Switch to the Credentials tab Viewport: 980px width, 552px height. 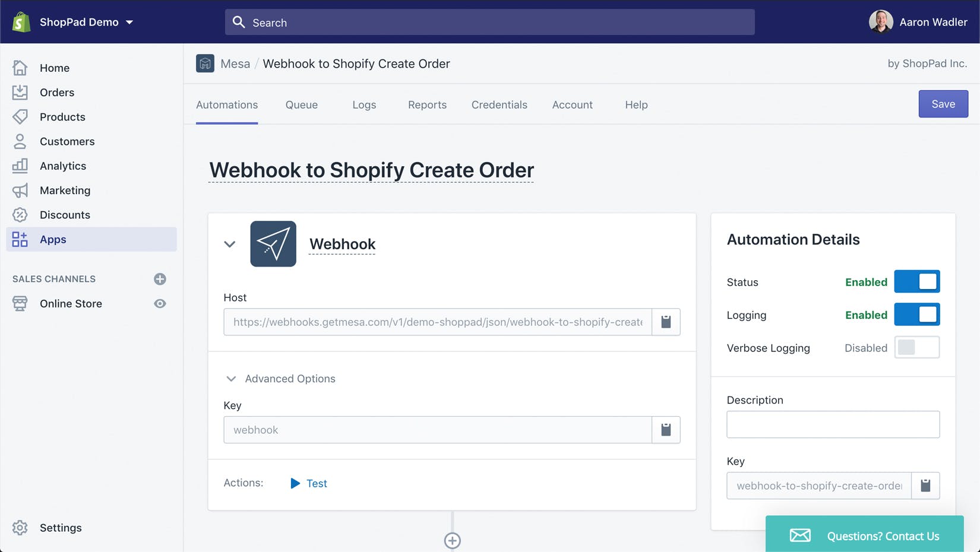click(x=499, y=104)
